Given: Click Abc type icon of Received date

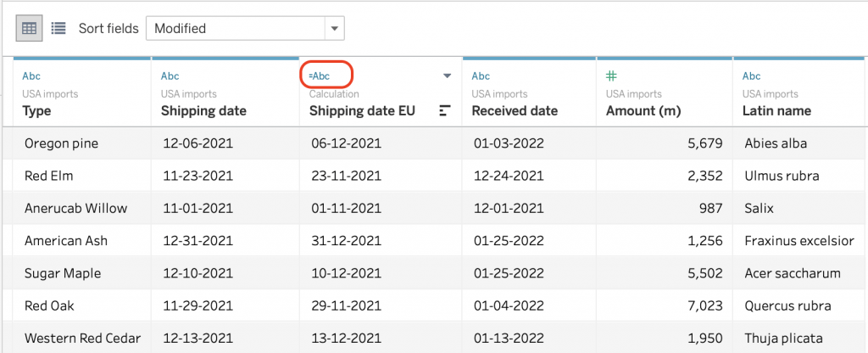Looking at the screenshot, I should [481, 76].
